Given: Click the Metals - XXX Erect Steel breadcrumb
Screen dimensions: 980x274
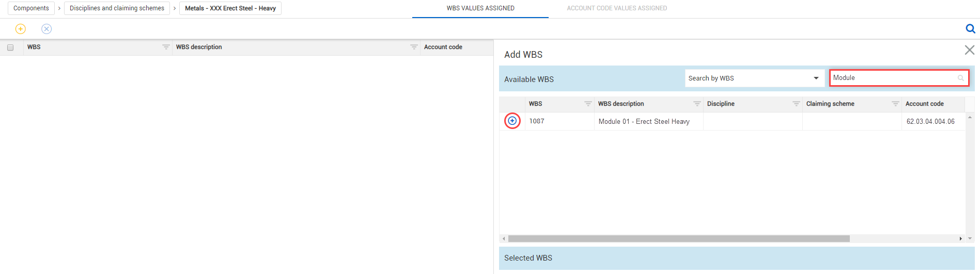Looking at the screenshot, I should 230,8.
